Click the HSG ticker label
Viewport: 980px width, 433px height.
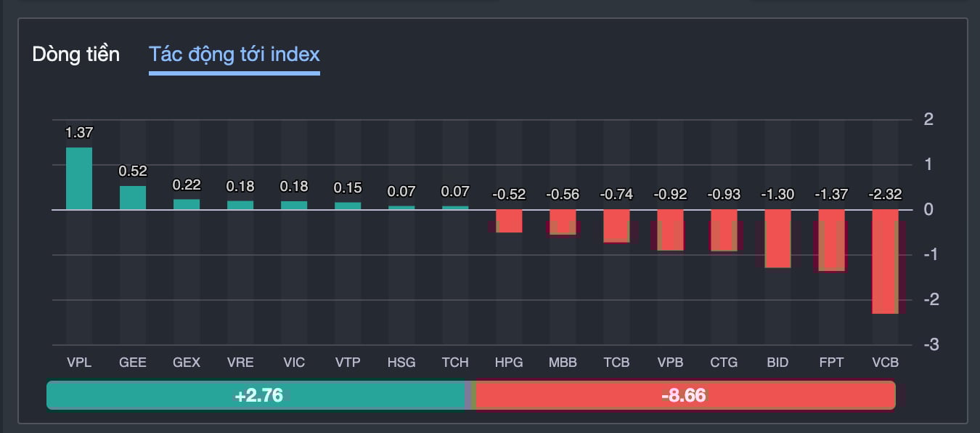click(x=401, y=362)
